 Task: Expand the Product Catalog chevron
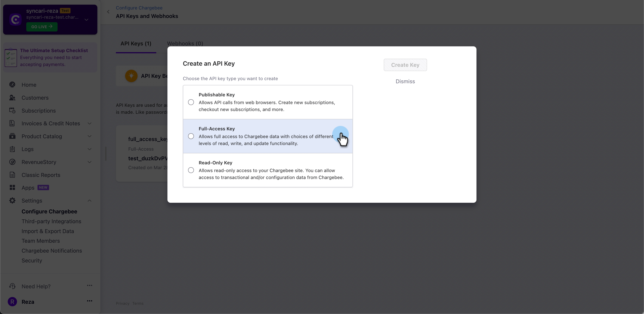tap(89, 136)
